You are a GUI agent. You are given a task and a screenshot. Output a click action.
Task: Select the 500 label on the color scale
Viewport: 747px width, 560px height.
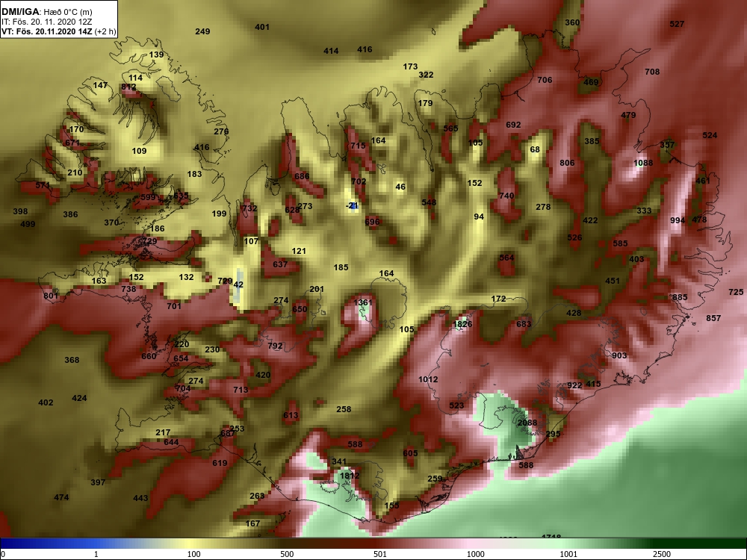[287, 554]
